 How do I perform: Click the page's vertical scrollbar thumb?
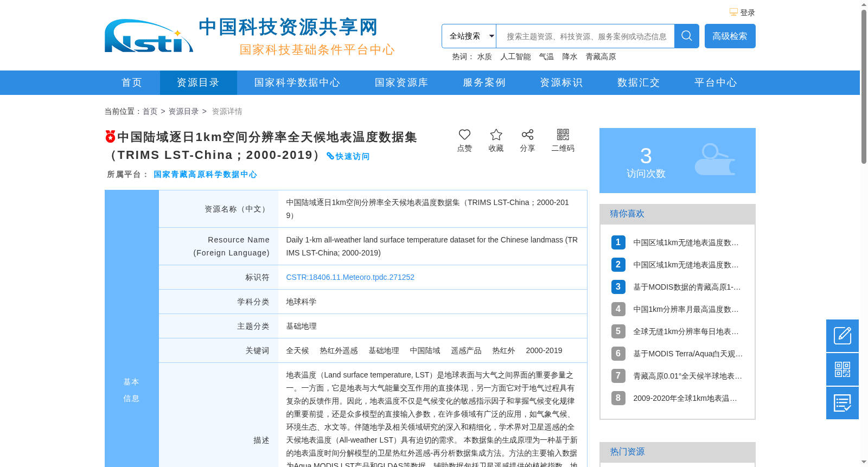[864, 86]
